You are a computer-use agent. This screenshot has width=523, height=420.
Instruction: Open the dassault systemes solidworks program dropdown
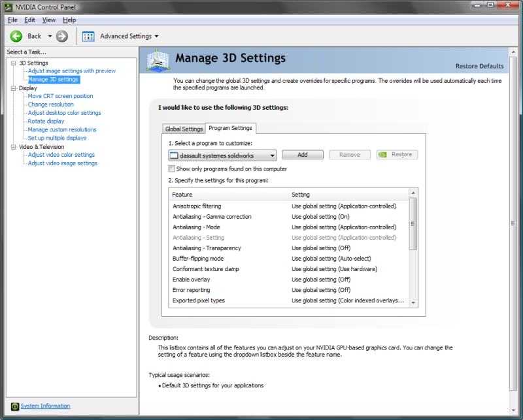tap(222, 155)
